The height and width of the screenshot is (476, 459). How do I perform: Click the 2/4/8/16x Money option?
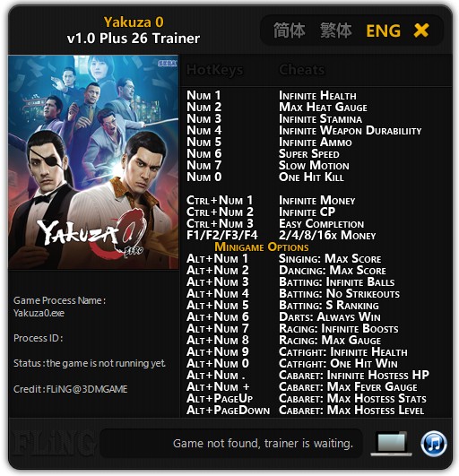point(327,235)
